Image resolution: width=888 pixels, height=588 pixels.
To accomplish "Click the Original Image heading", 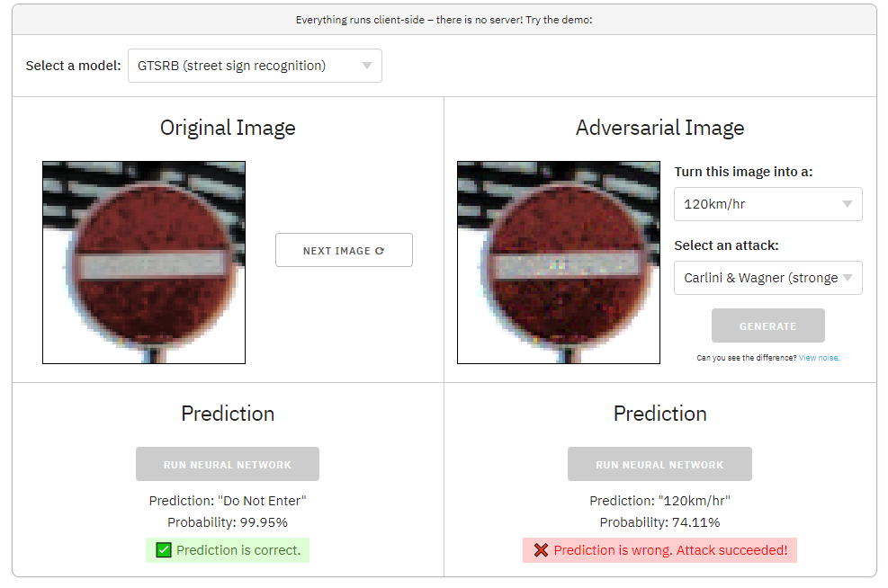I will click(228, 128).
